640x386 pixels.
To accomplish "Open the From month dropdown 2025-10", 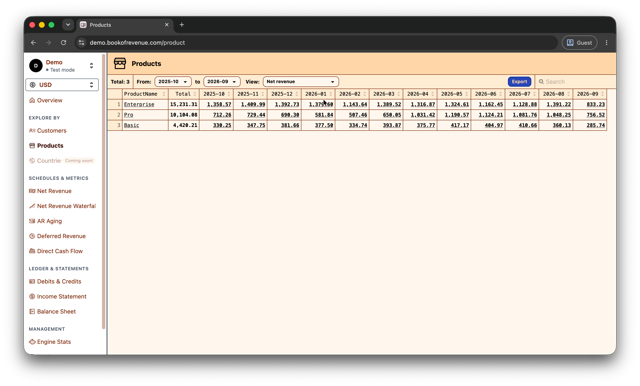I will [x=173, y=82].
